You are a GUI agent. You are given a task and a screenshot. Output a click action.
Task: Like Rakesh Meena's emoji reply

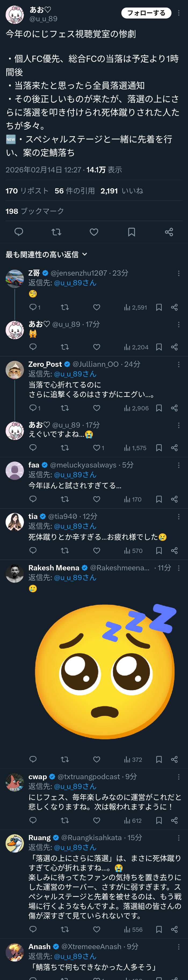tap(97, 759)
